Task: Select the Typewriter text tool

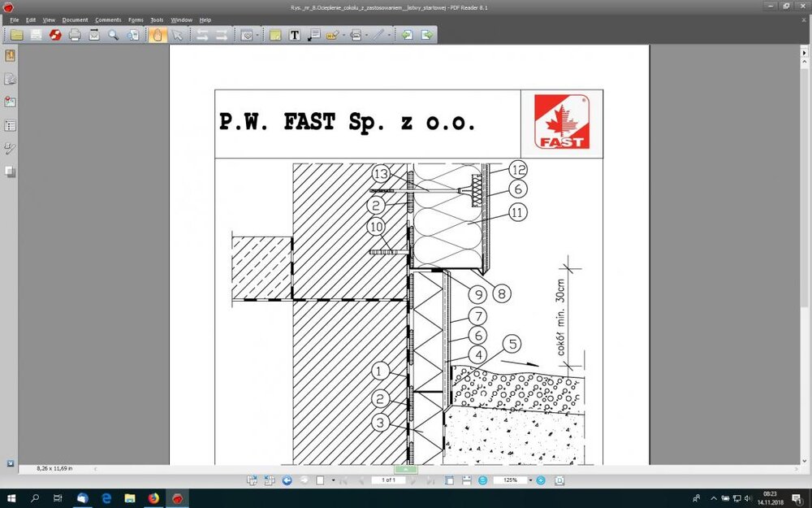Action: coord(294,35)
